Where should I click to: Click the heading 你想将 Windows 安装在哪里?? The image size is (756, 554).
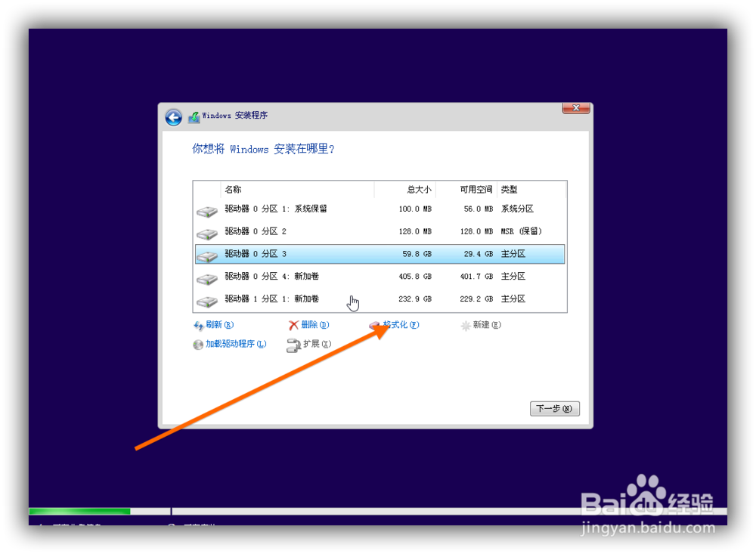pyautogui.click(x=263, y=149)
